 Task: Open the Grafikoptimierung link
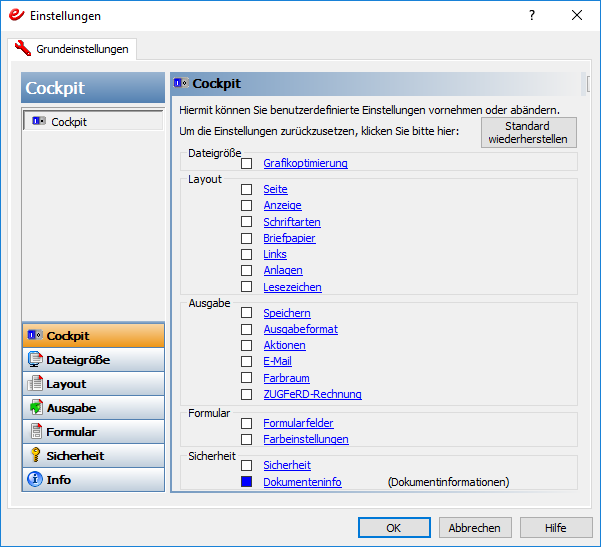[305, 163]
